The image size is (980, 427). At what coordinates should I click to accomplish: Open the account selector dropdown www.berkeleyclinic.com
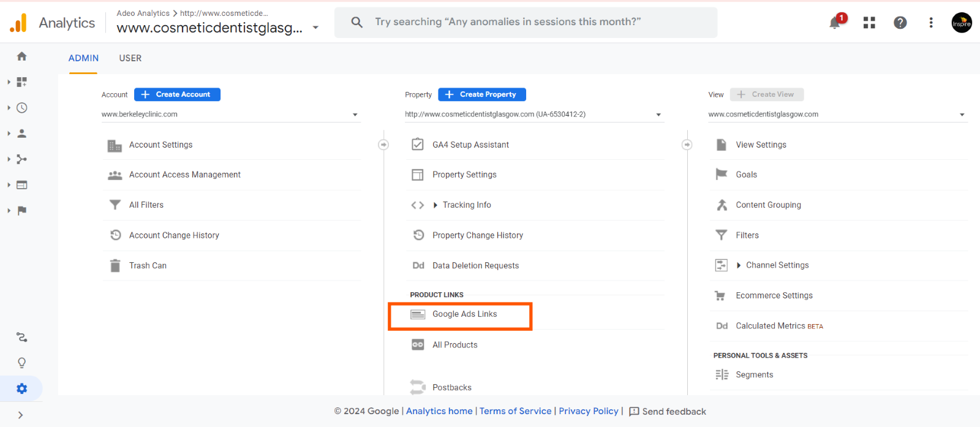pos(230,115)
